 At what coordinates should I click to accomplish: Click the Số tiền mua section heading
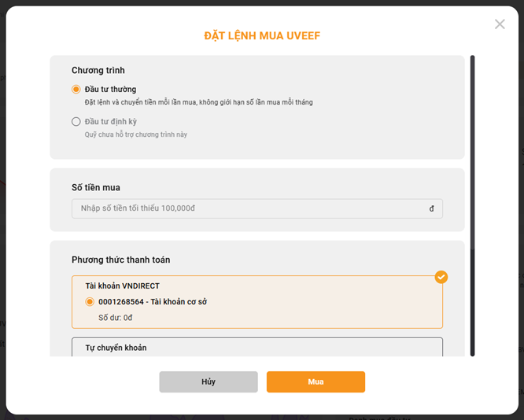pyautogui.click(x=95, y=187)
